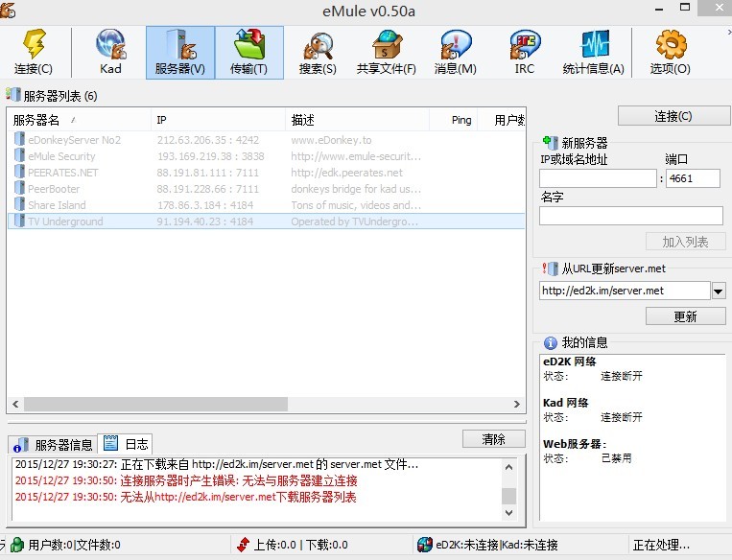Click the update server.met from URL icon
The height and width of the screenshot is (560, 732).
tap(551, 268)
